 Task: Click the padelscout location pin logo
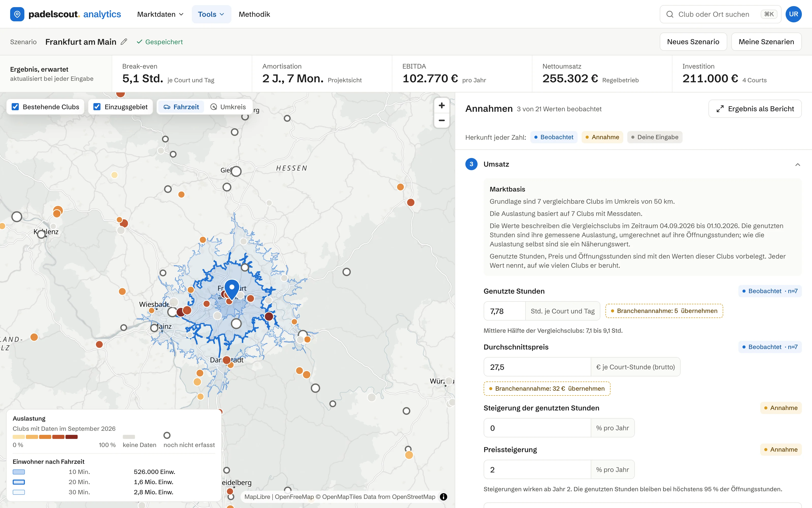coord(17,14)
